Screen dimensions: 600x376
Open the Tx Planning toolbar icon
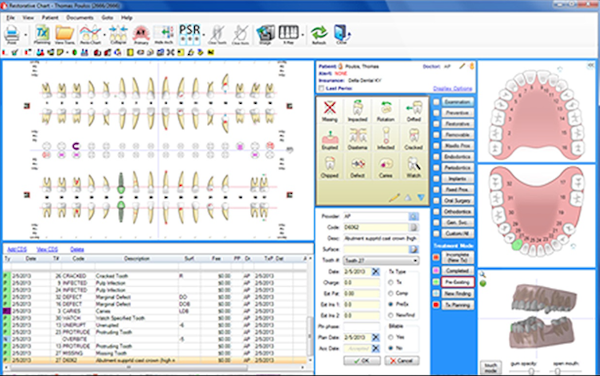click(x=42, y=35)
